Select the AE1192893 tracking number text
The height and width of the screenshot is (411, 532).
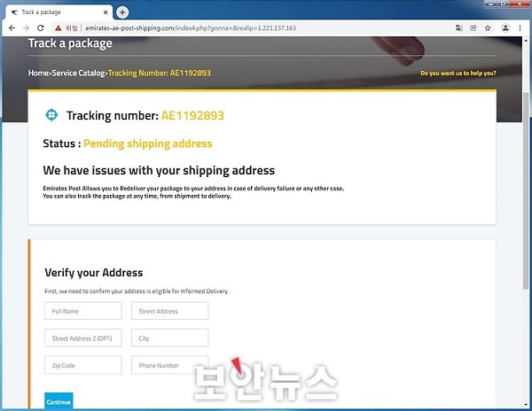[192, 116]
